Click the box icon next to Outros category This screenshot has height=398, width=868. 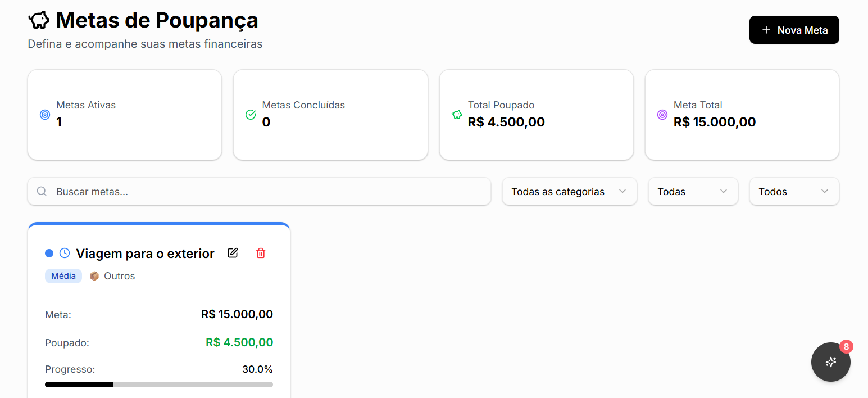(94, 275)
